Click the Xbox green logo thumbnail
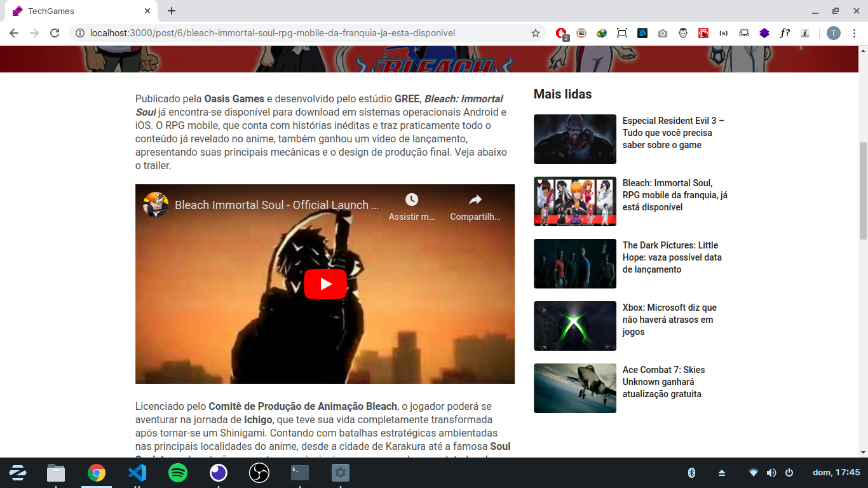 [x=575, y=326]
